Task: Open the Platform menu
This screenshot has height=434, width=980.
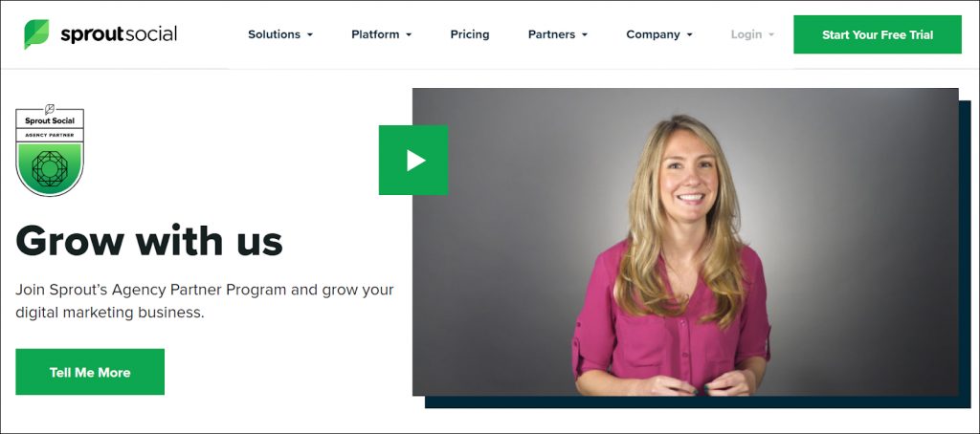Action: point(375,34)
